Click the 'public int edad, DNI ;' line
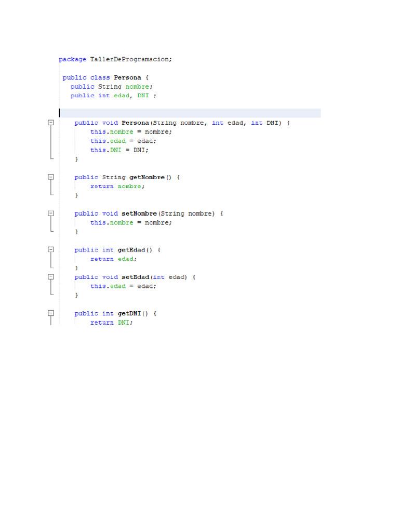 (113, 96)
